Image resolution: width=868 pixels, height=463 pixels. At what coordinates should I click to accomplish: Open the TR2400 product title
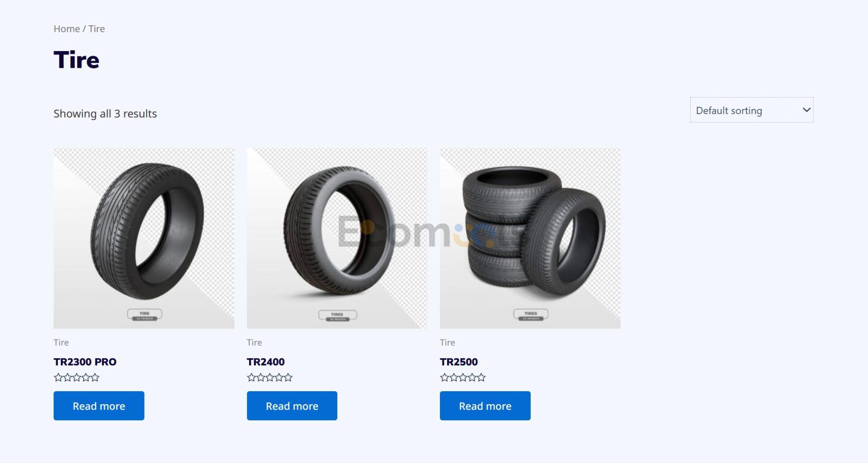point(266,362)
